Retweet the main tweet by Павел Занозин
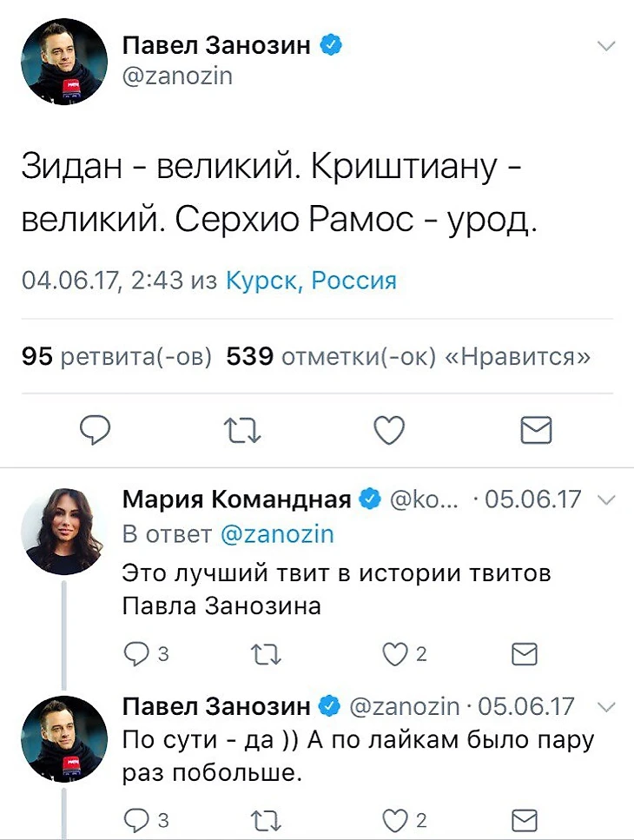The width and height of the screenshot is (634, 840). pos(238,429)
